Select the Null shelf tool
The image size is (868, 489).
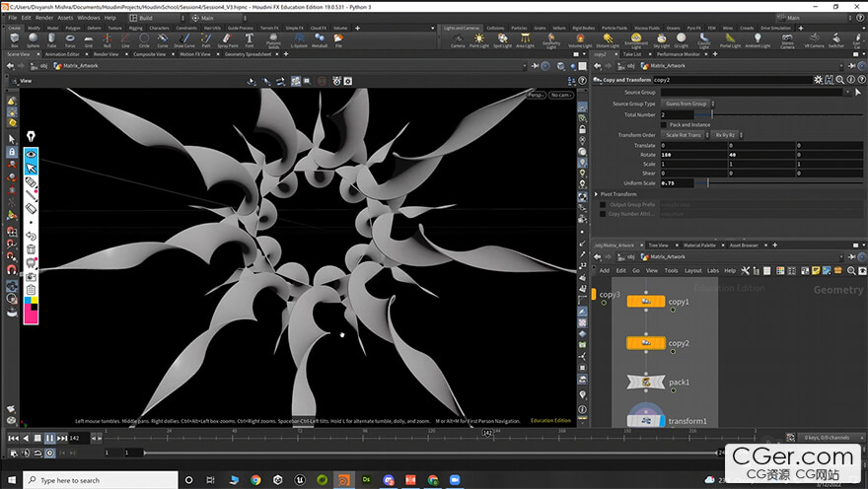pyautogui.click(x=108, y=39)
